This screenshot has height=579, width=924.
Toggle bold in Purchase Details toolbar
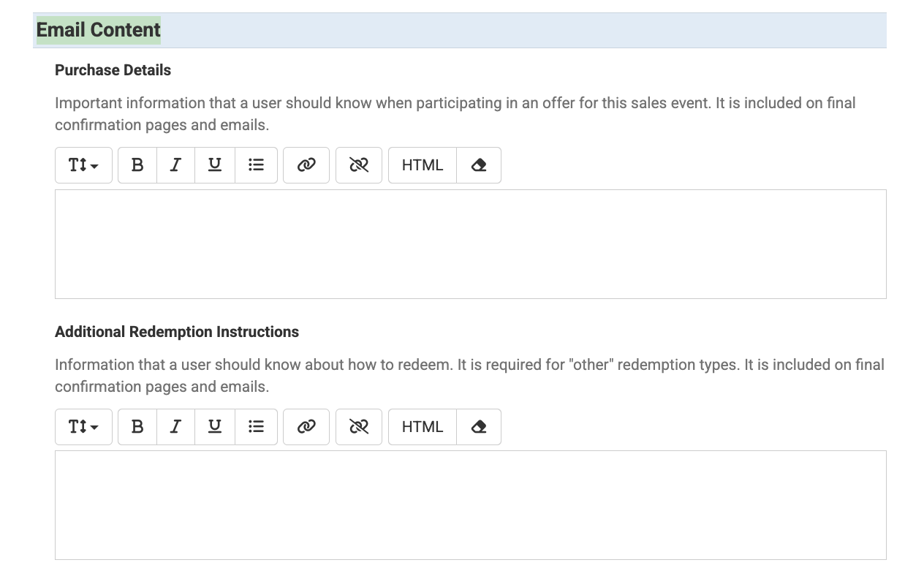coord(137,165)
